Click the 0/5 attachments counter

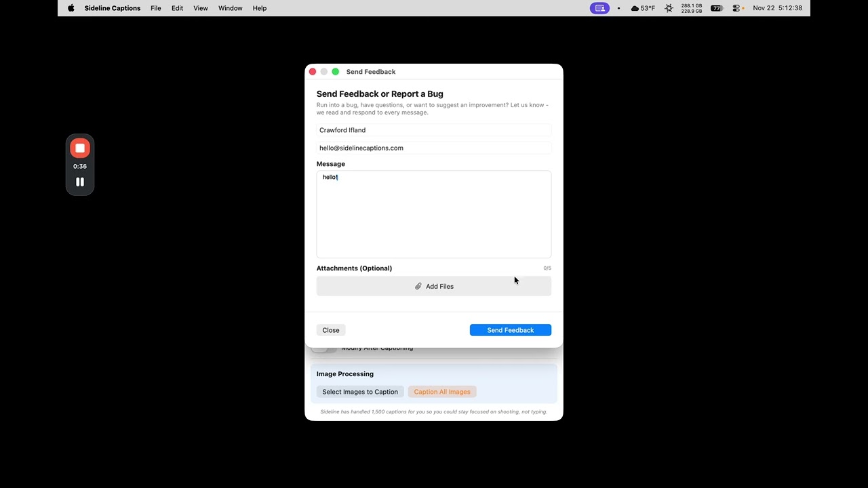pyautogui.click(x=547, y=268)
